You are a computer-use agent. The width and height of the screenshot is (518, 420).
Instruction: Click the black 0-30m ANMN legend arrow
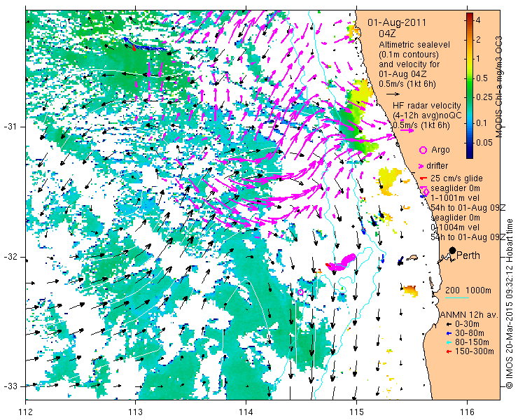tap(448, 324)
